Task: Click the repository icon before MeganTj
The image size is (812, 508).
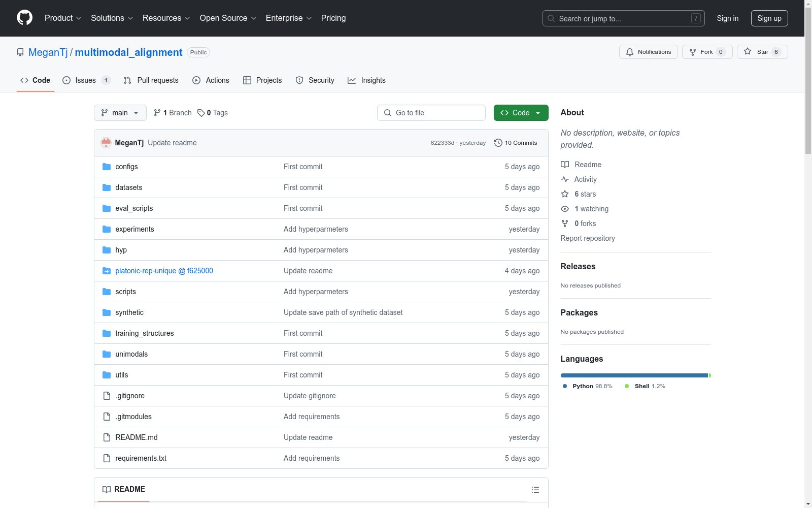Action: click(x=20, y=52)
